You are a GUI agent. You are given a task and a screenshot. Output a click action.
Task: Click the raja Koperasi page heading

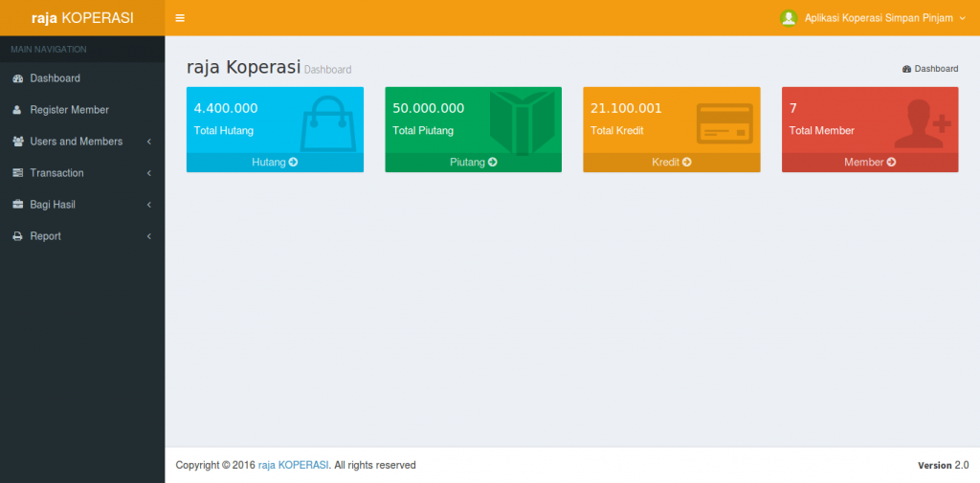[244, 68]
